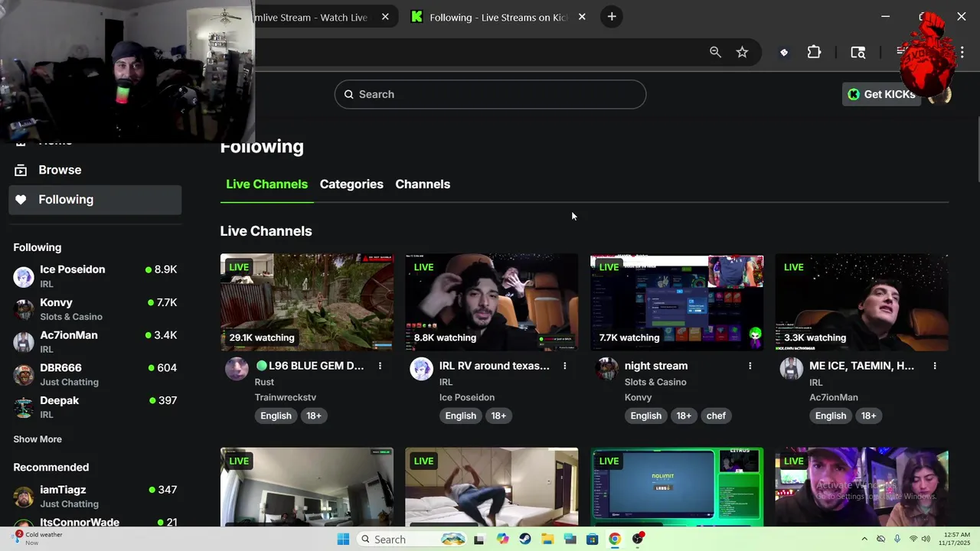Click Windows taskbar Search box
980x551 pixels.
click(x=412, y=540)
